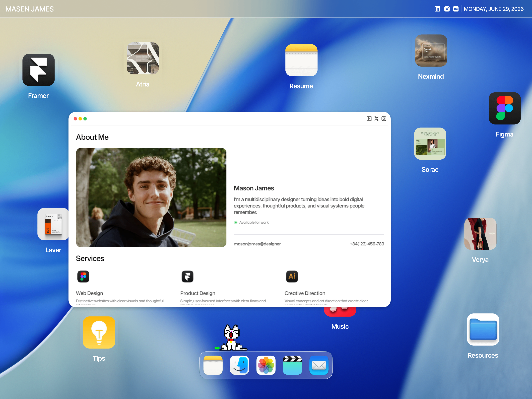Click the LinkedIn icon in top bar
The image size is (532, 399).
(x=437, y=9)
